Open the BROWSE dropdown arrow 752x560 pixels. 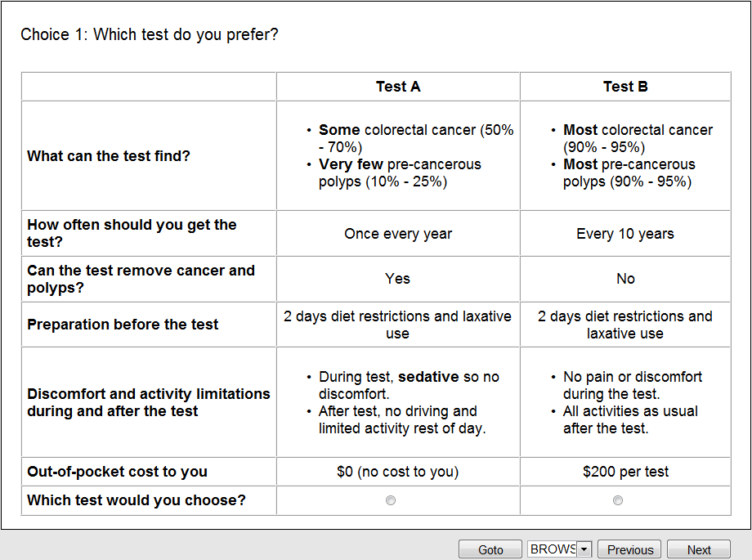coord(584,549)
